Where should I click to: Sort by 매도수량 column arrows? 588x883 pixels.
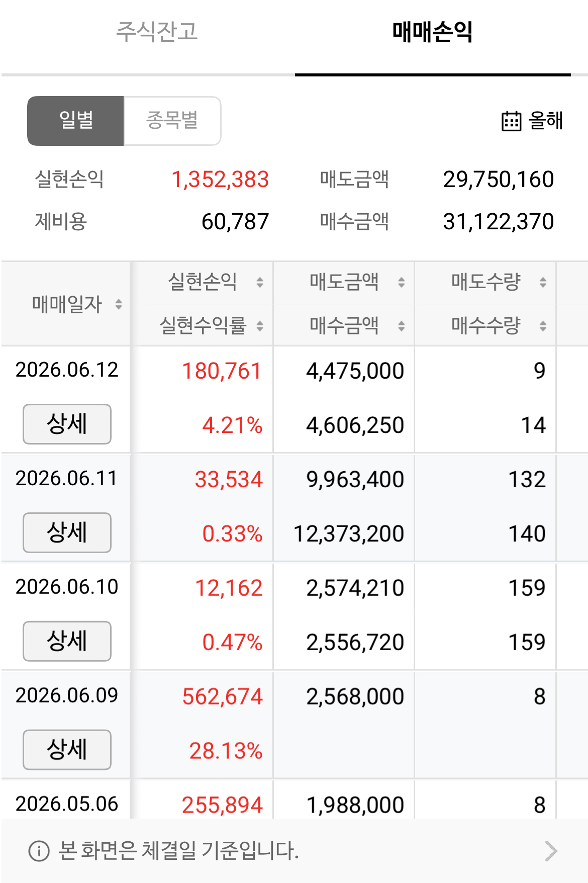click(543, 282)
